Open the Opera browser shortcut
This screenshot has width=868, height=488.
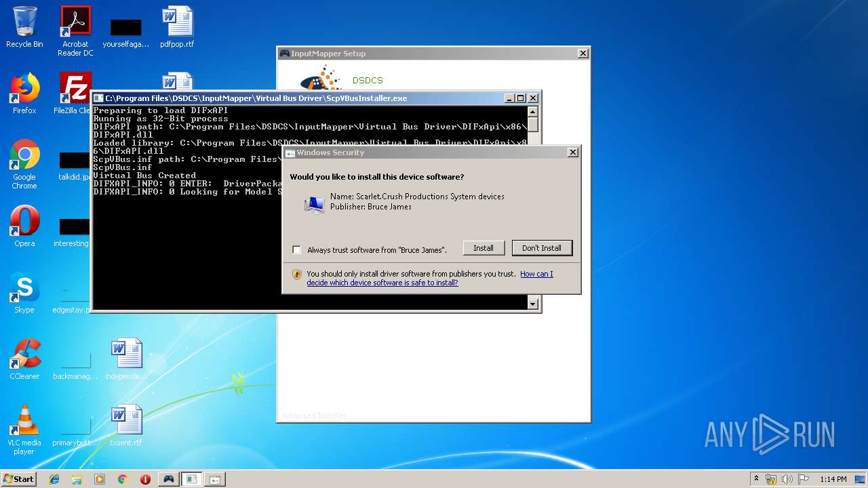pyautogui.click(x=24, y=226)
